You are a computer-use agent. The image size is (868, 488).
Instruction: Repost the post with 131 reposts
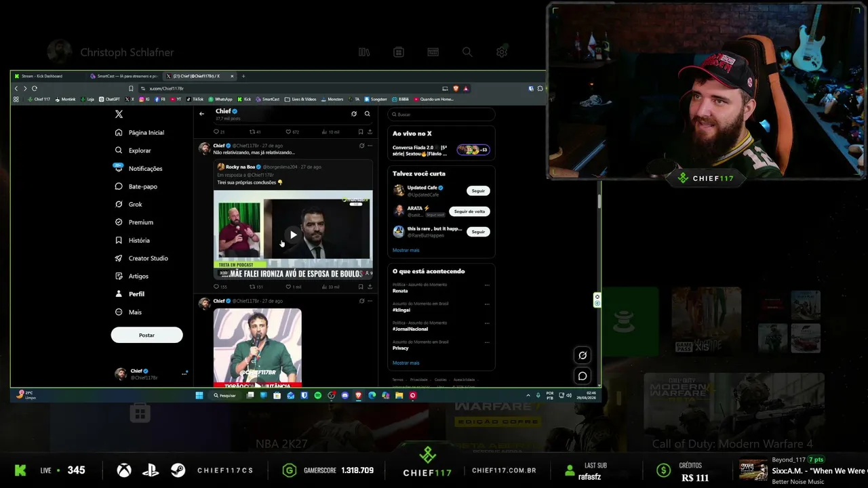tap(256, 287)
